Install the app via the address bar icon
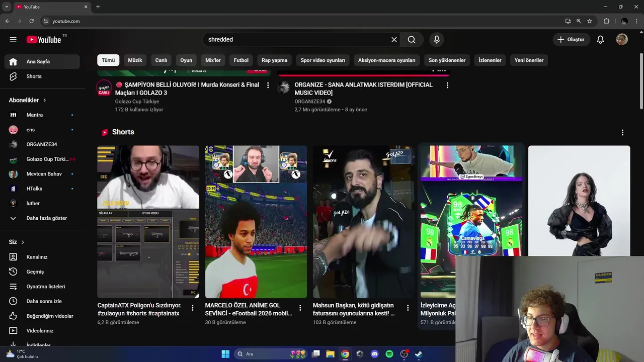The height and width of the screenshot is (362, 644). pyautogui.click(x=568, y=21)
